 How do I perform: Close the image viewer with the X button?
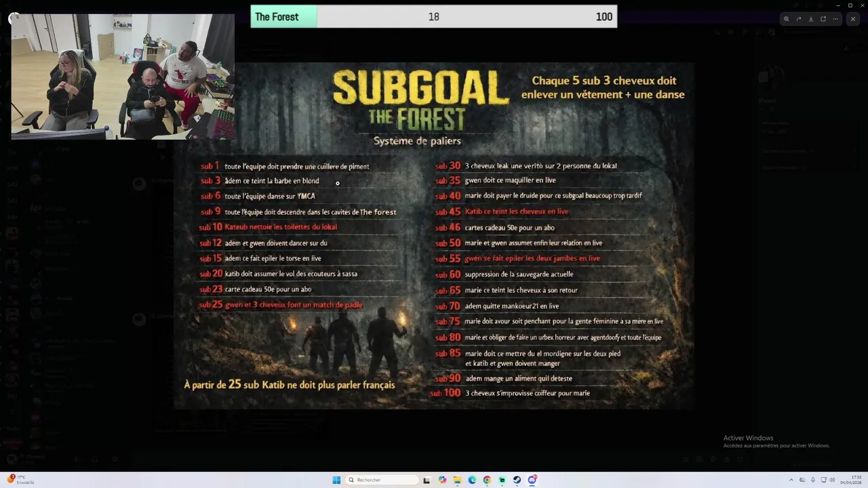pos(853,19)
